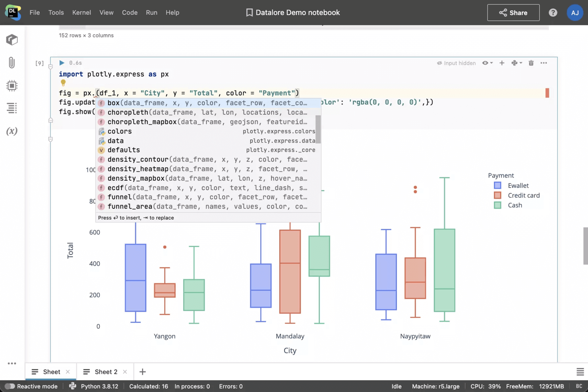Image resolution: width=588 pixels, height=392 pixels.
Task: Delete the current cell with trash icon
Action: click(531, 63)
